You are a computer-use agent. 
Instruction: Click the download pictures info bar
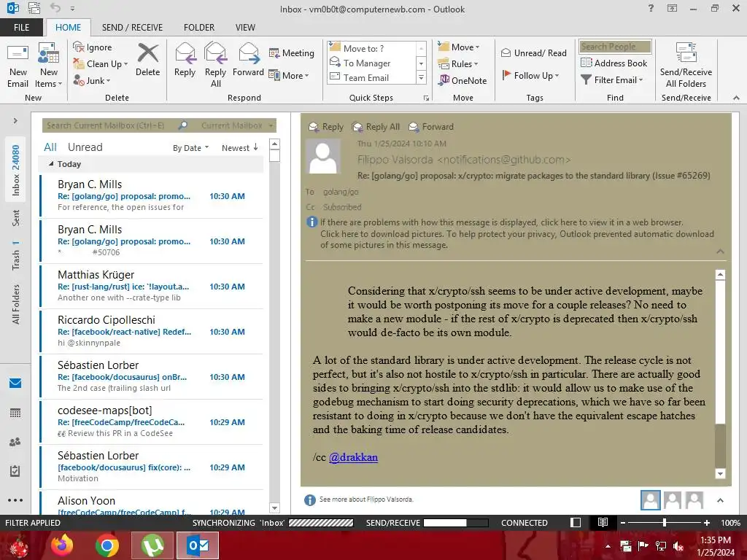(517, 234)
